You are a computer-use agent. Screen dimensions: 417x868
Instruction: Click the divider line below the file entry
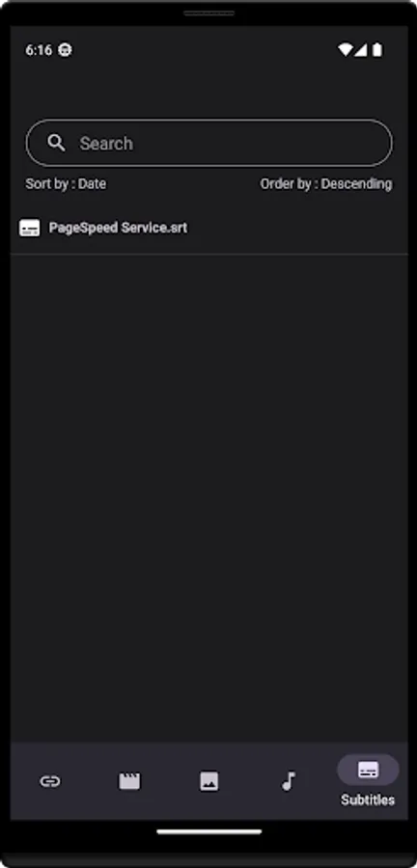click(208, 254)
